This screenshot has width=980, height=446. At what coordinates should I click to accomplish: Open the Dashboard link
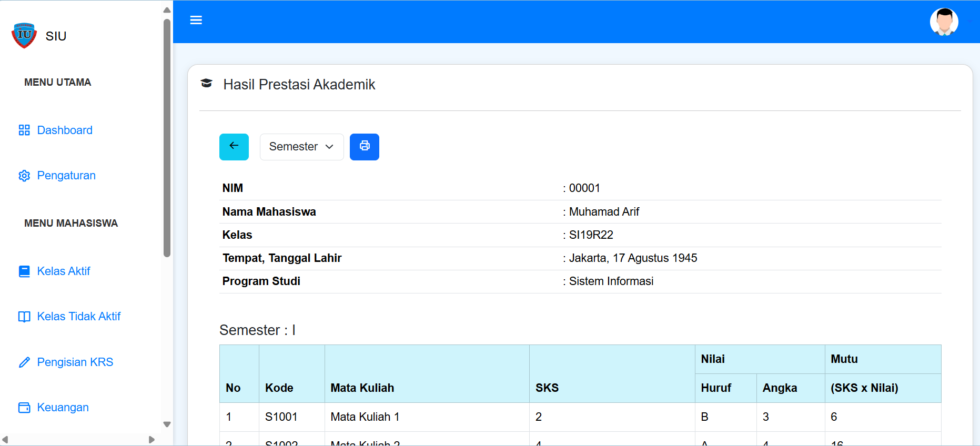pos(65,130)
